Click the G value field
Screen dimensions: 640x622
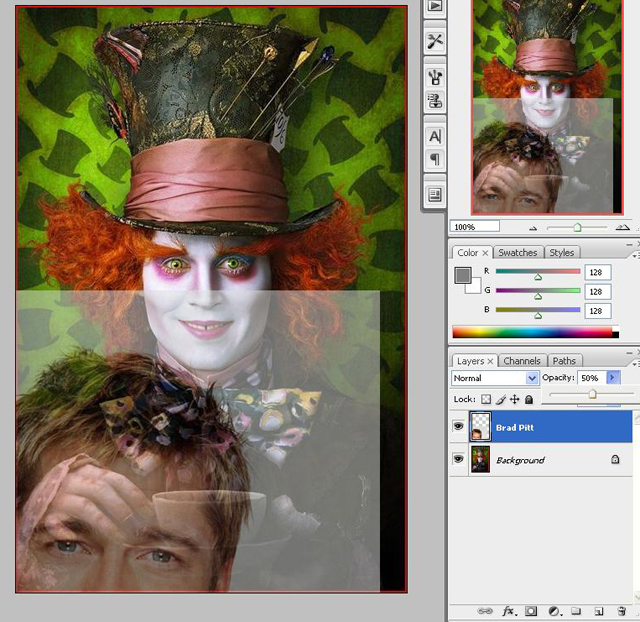click(598, 291)
